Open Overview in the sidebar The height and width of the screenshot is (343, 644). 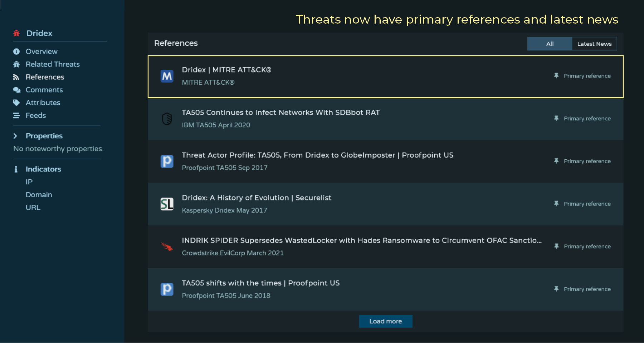tap(42, 51)
